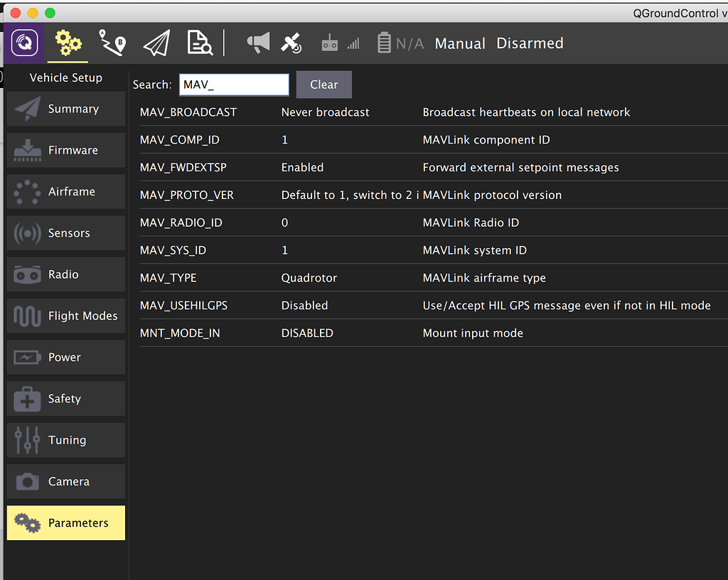Viewport: 728px width, 580px height.
Task: Click the megaphone vehicle messages icon
Action: [x=258, y=43]
